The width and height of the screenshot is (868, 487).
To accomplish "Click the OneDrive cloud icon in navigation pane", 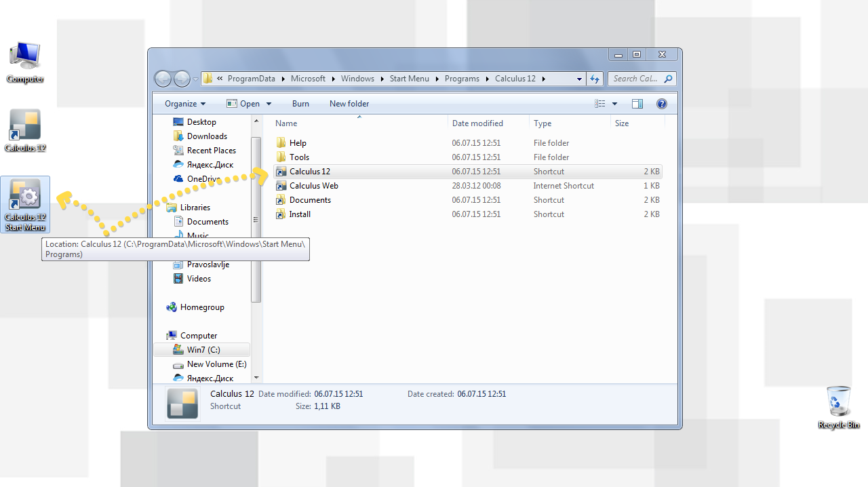I will click(178, 179).
